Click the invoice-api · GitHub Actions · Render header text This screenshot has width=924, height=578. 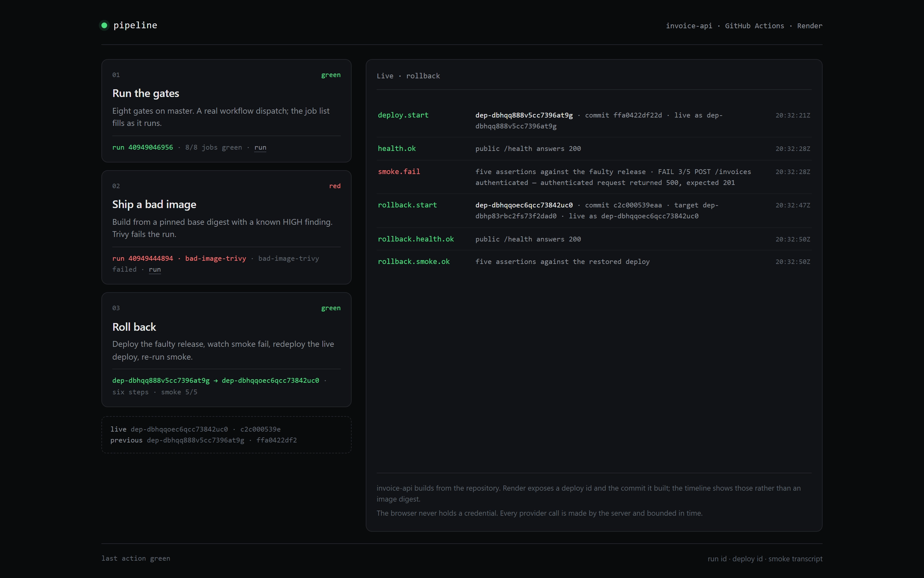[744, 26]
